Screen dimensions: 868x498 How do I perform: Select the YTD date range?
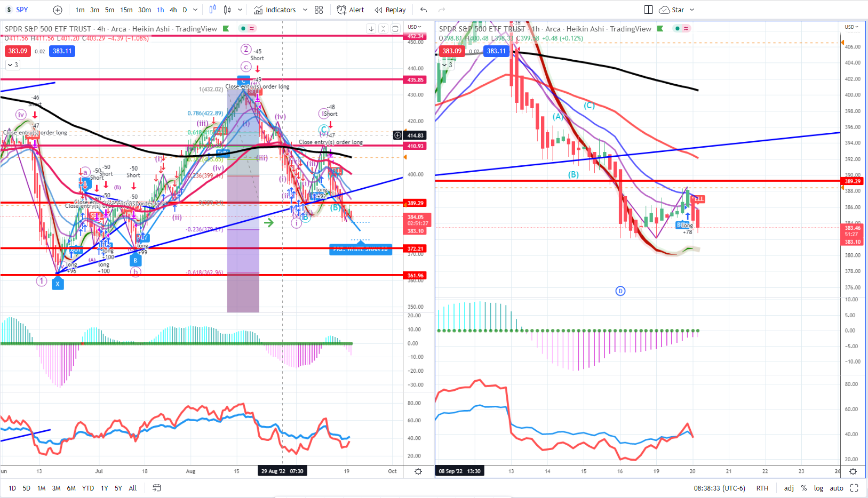point(88,488)
